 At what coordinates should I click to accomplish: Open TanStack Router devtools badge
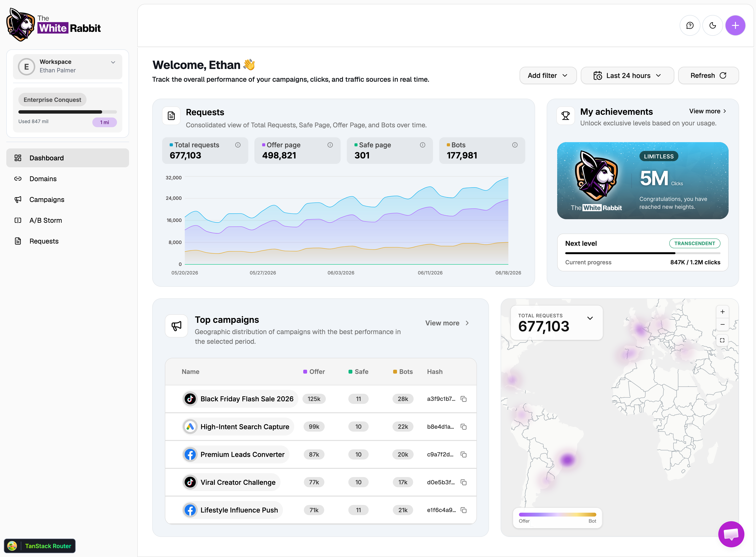pos(40,546)
